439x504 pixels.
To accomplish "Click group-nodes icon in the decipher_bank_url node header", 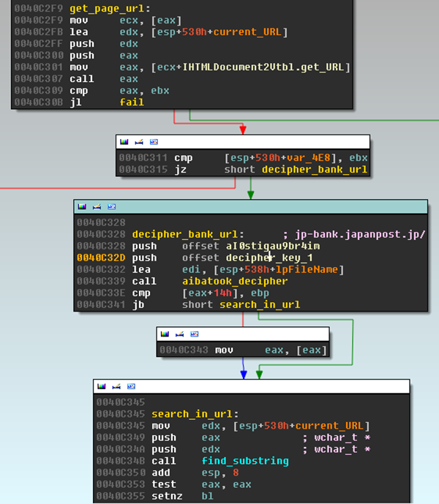I will (112, 207).
